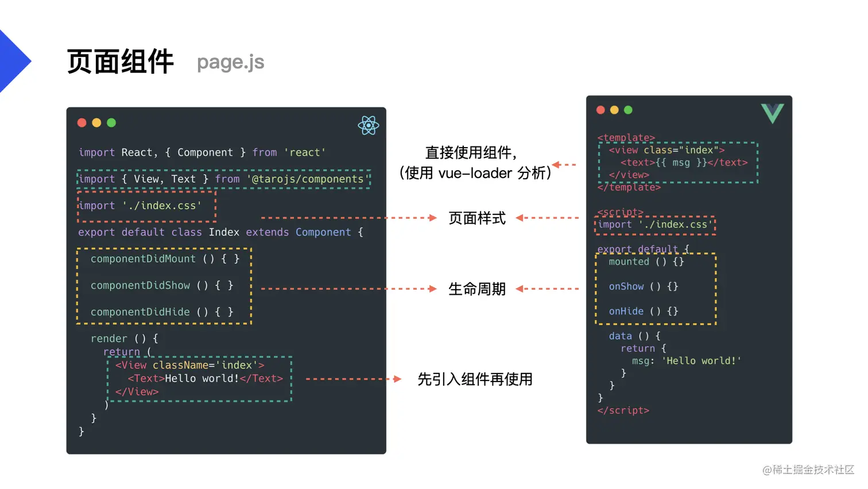Click the 页面样式 label

click(x=477, y=218)
